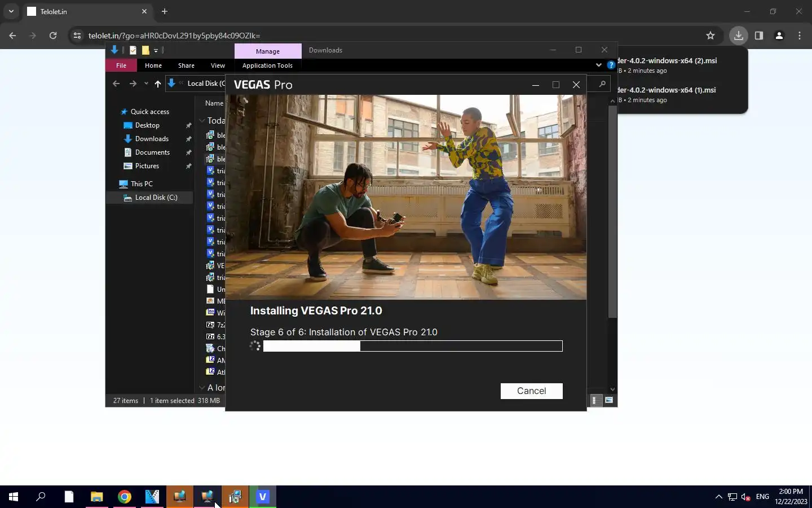Open Documents in the navigation pane
The height and width of the screenshot is (508, 812).
tap(152, 152)
